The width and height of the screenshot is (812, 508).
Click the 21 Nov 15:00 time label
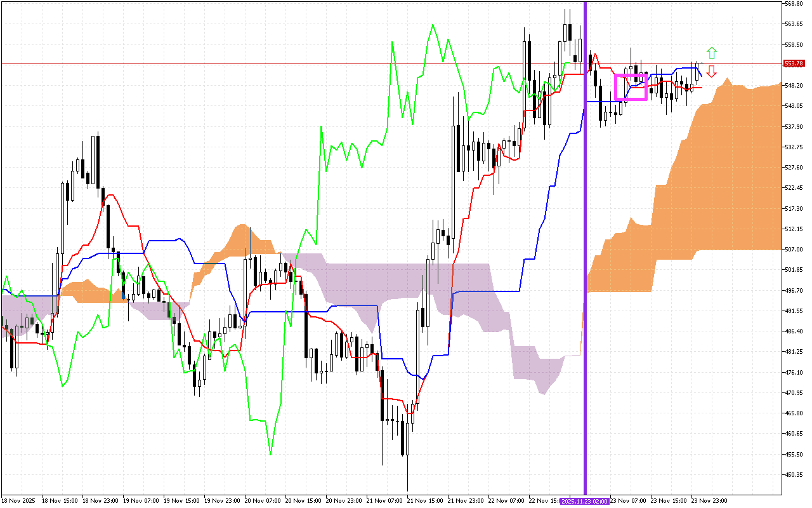(425, 501)
